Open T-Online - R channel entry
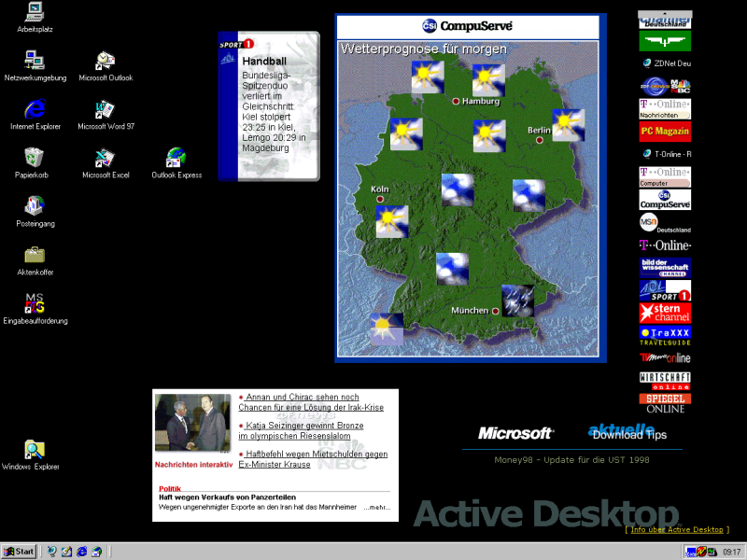Image resolution: width=747 pixels, height=560 pixels. pyautogui.click(x=667, y=154)
